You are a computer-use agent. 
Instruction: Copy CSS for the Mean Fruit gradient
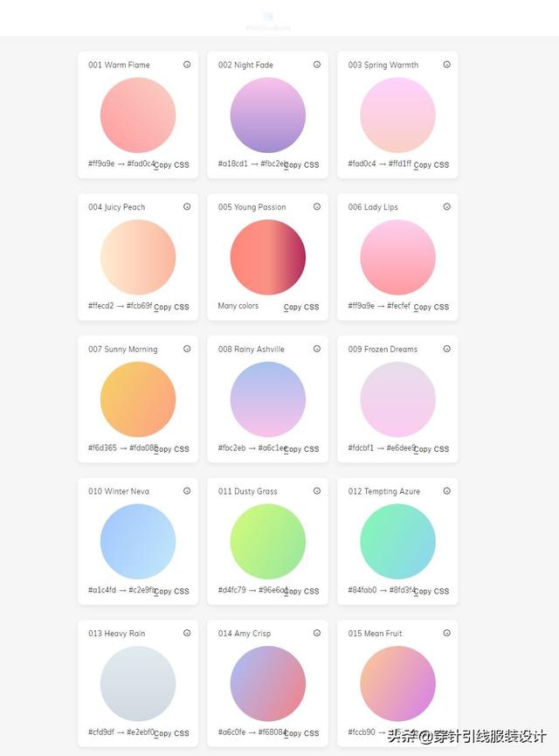[x=431, y=733]
